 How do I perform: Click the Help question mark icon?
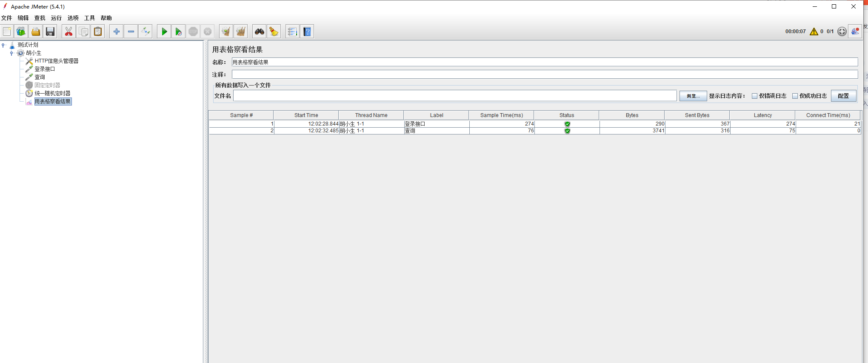(x=307, y=31)
